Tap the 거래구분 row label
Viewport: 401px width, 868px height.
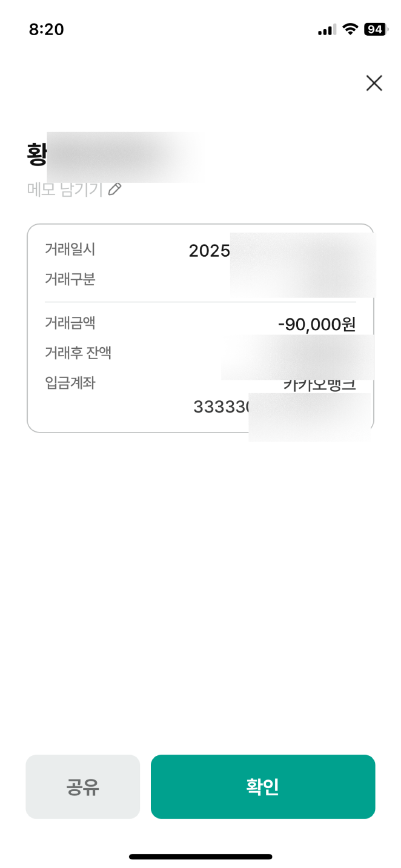[x=70, y=279]
